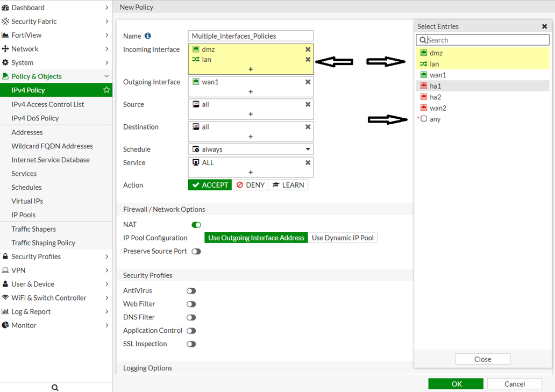Viewport: 555px width, 392px height.
Task: Select the any interface entry
Action: pos(435,119)
